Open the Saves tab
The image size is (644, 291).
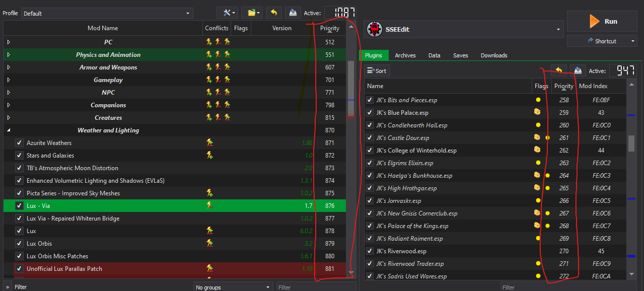pos(460,55)
